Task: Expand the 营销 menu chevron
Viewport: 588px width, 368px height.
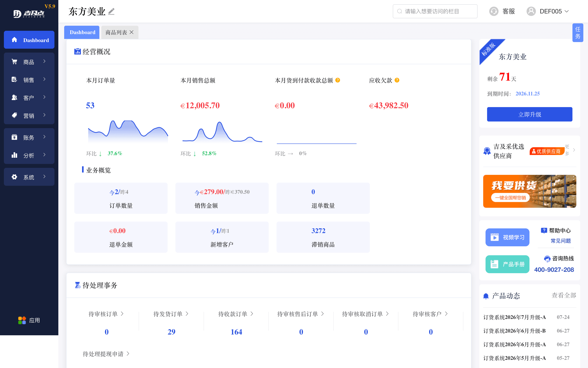Action: point(44,115)
